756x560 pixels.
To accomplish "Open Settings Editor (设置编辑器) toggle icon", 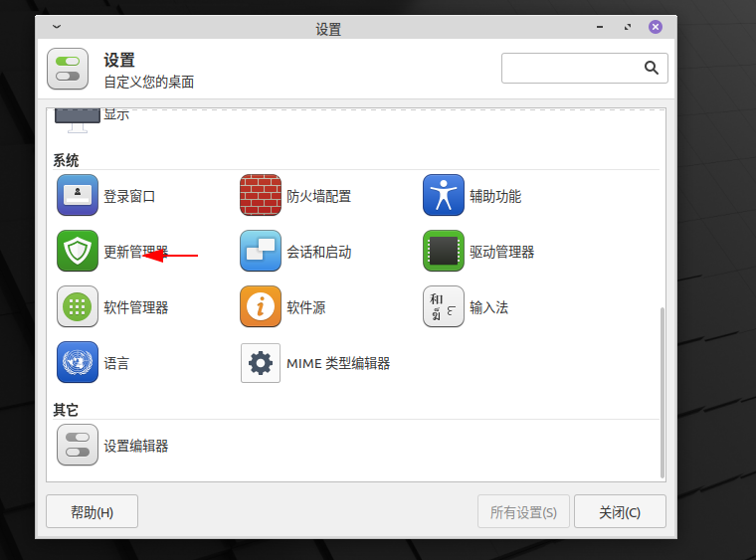I will pyautogui.click(x=78, y=446).
